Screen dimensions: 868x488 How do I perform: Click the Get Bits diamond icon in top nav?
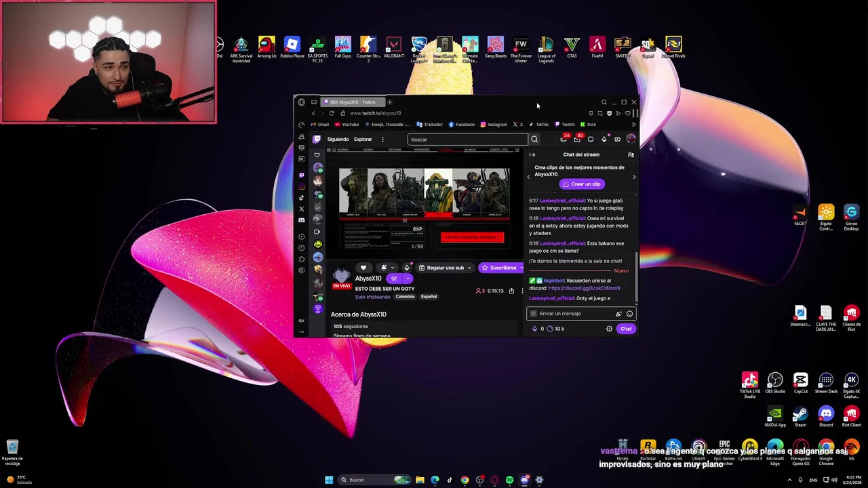[x=604, y=139]
